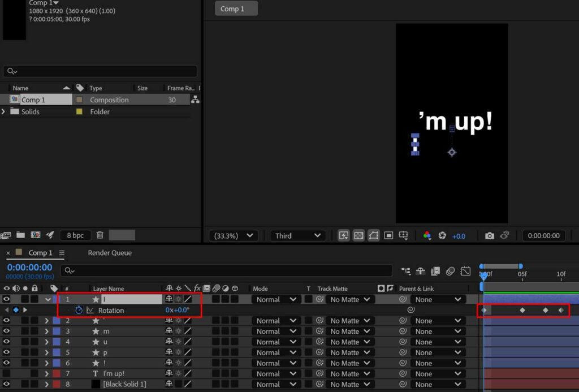Click the +0.0 exposure value
The image size is (579, 392).
[459, 236]
